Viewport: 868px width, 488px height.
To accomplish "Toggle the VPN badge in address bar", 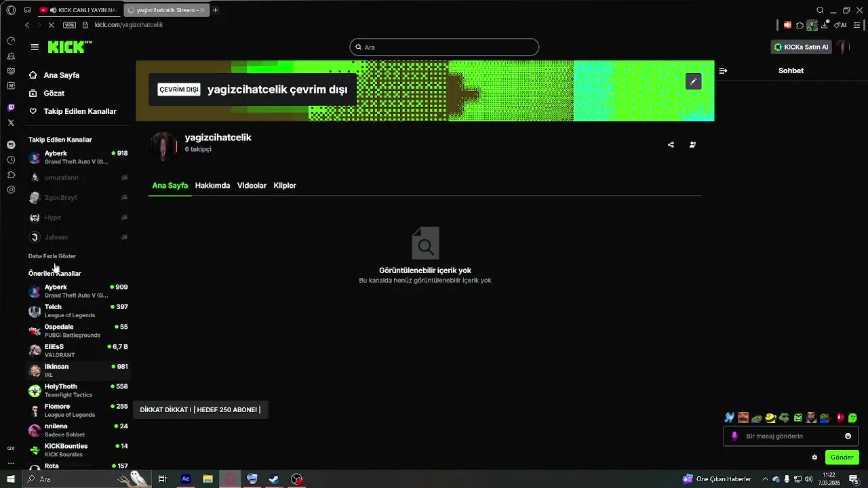I will coord(69,25).
